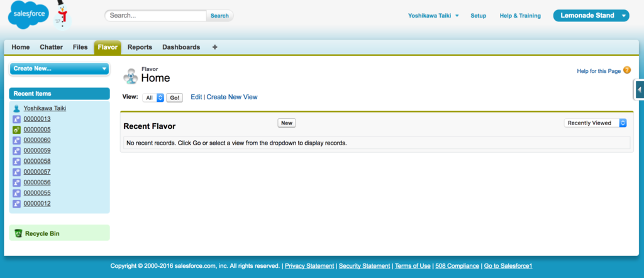
Task: Click the Edit view link
Action: pyautogui.click(x=196, y=97)
